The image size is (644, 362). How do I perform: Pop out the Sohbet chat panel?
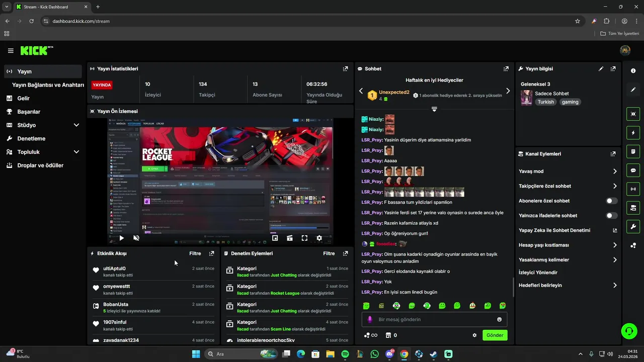506,69
